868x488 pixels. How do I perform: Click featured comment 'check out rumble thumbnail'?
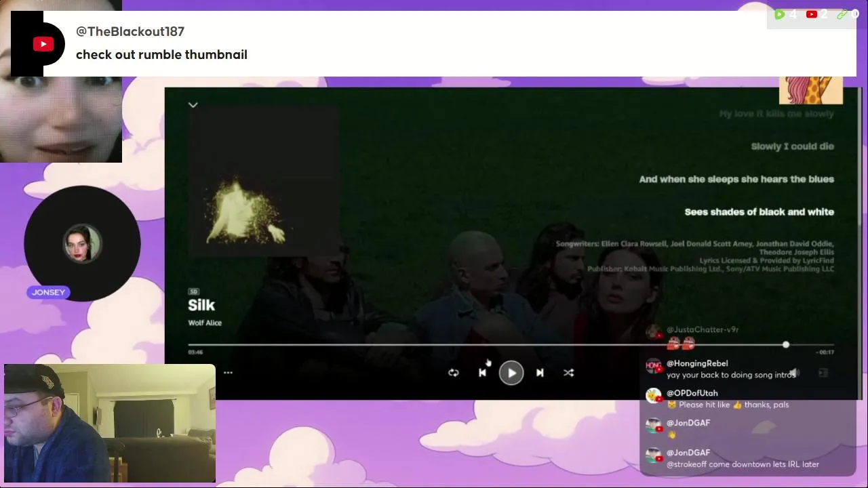coord(161,55)
